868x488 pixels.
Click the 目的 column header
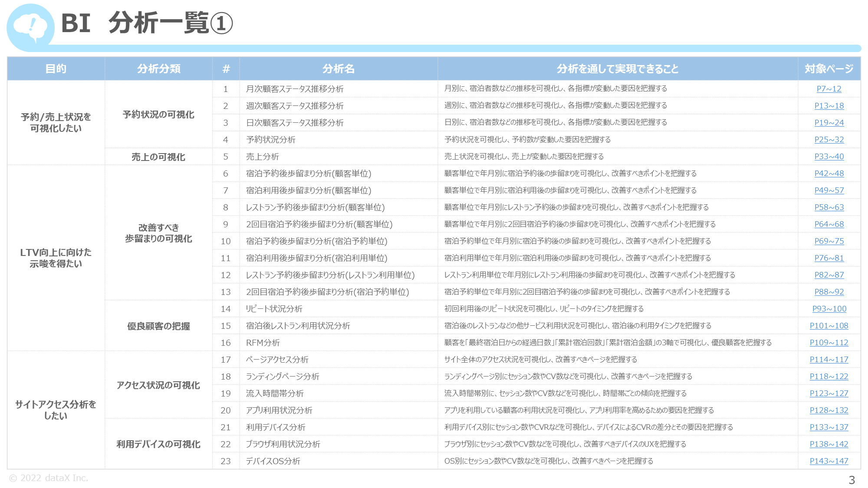[x=56, y=69]
